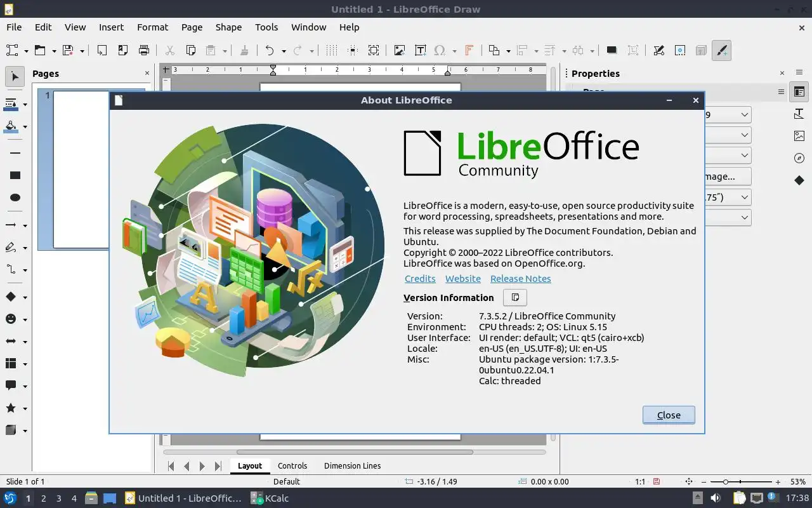
Task: Click the Arrange objects icon
Action: (494, 50)
